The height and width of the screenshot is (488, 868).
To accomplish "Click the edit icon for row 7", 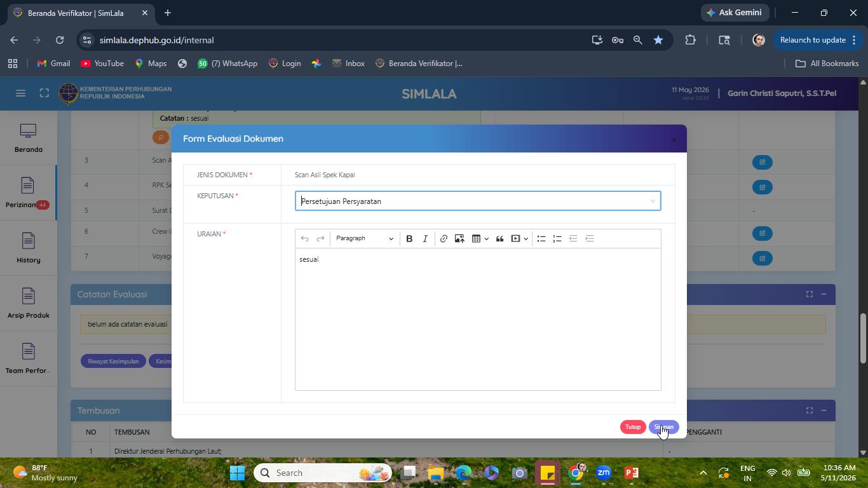I will tap(762, 258).
